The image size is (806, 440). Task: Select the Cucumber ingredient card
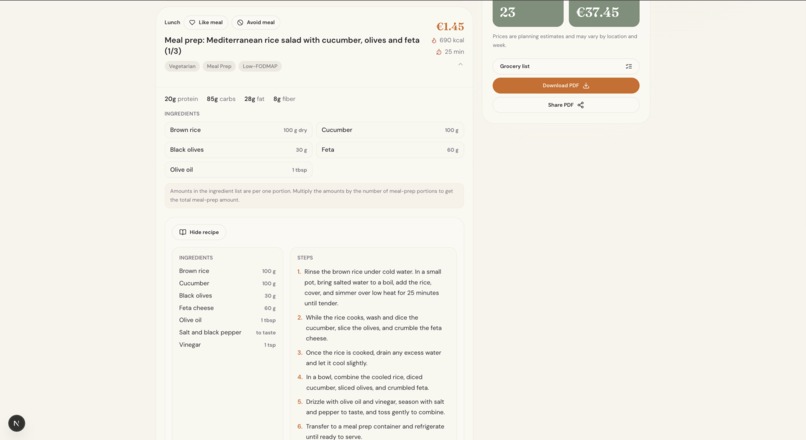[x=390, y=130]
